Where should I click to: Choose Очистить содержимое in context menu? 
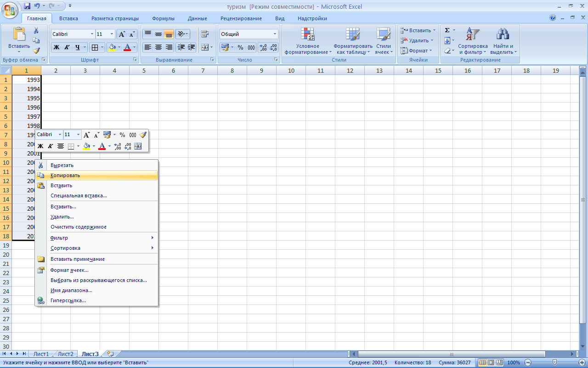96,227
